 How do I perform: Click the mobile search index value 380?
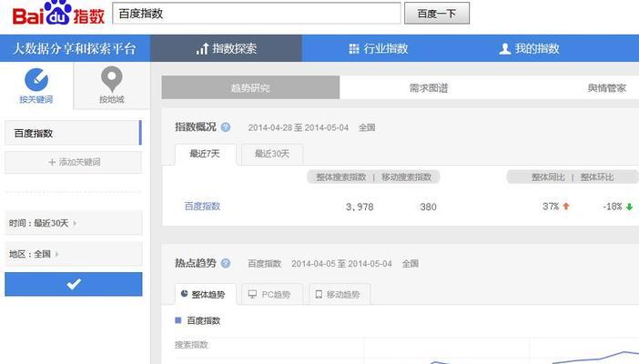pos(429,207)
